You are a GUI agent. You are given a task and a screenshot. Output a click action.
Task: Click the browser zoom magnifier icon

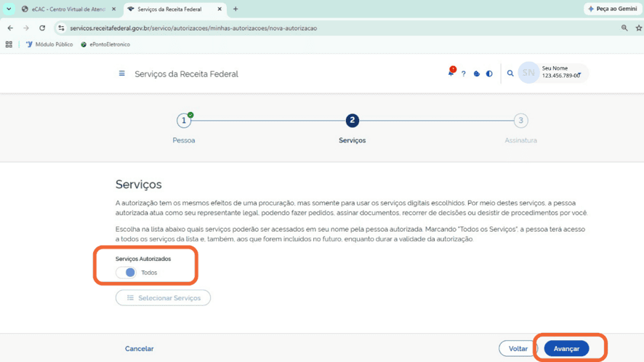pyautogui.click(x=624, y=28)
